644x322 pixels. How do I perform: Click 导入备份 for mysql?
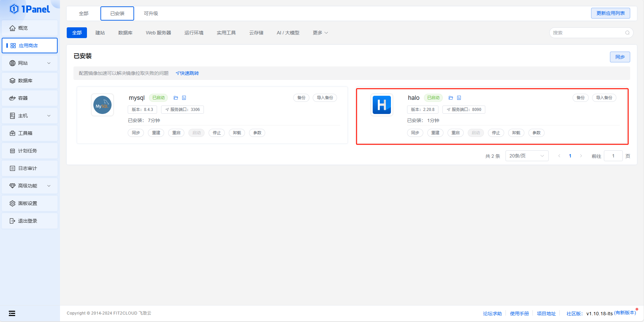325,98
